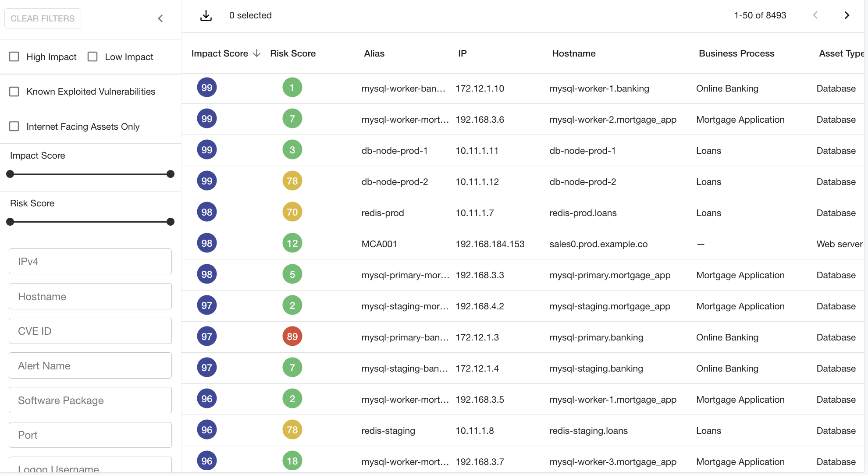
Task: Toggle the Low Impact checkbox
Action: tap(92, 57)
